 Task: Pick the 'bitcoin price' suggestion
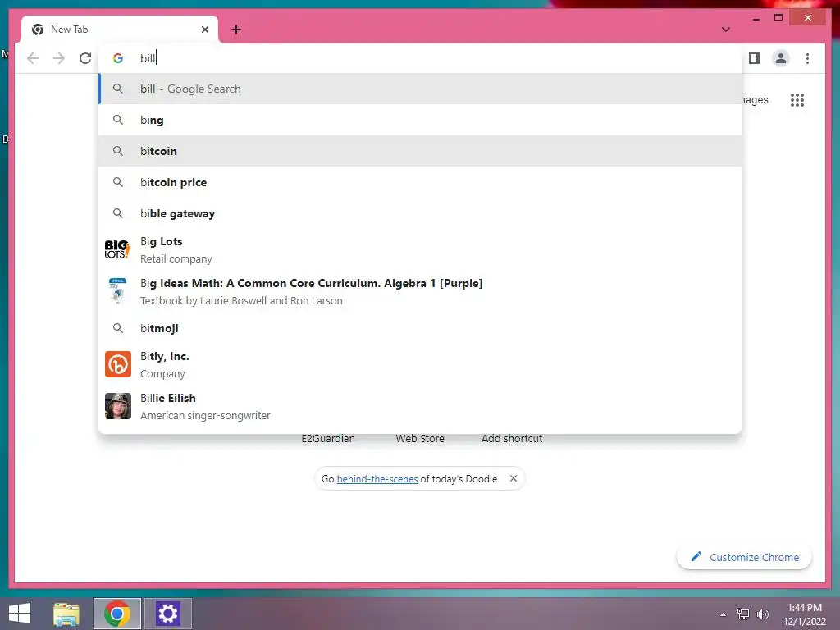point(421,182)
